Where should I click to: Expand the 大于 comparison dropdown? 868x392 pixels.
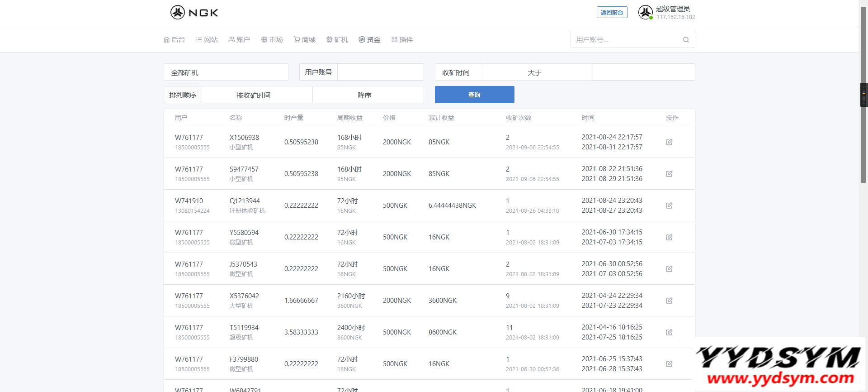538,72
